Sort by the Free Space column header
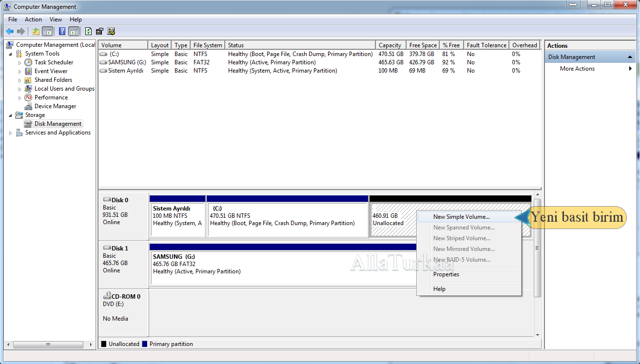Screen dimensions: 640x364 (423, 45)
